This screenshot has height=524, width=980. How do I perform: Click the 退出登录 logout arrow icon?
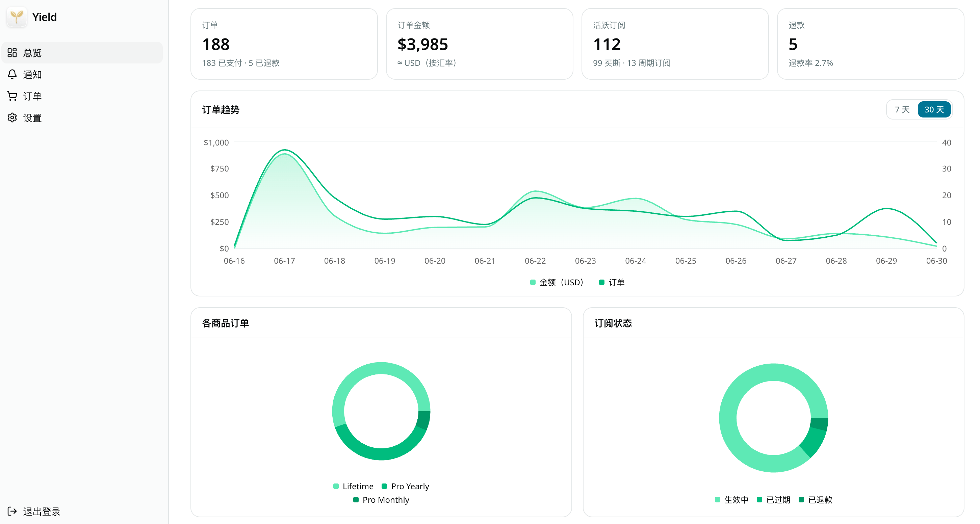point(12,512)
